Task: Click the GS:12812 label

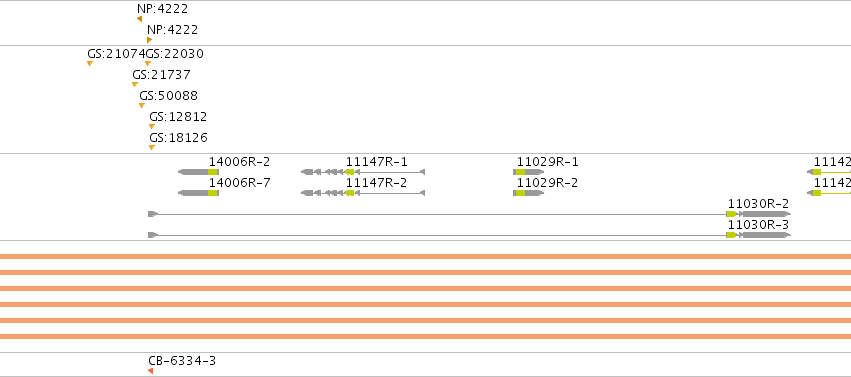Action: click(178, 117)
